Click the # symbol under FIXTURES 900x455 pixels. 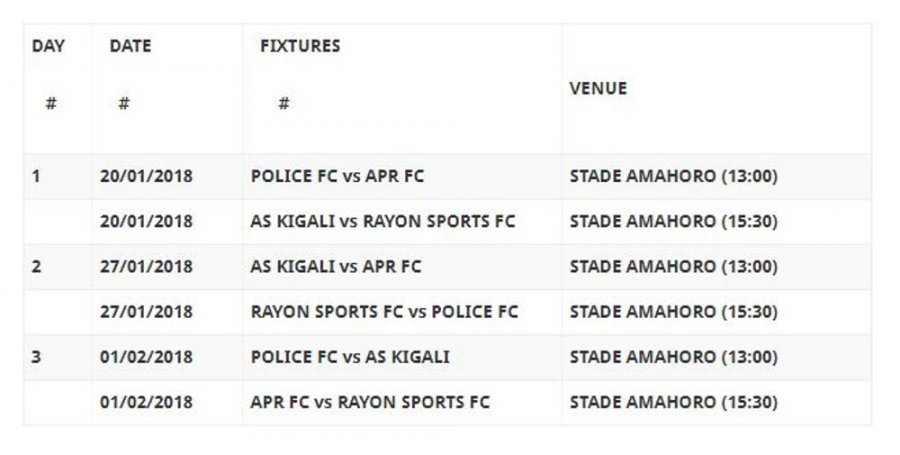point(284,103)
